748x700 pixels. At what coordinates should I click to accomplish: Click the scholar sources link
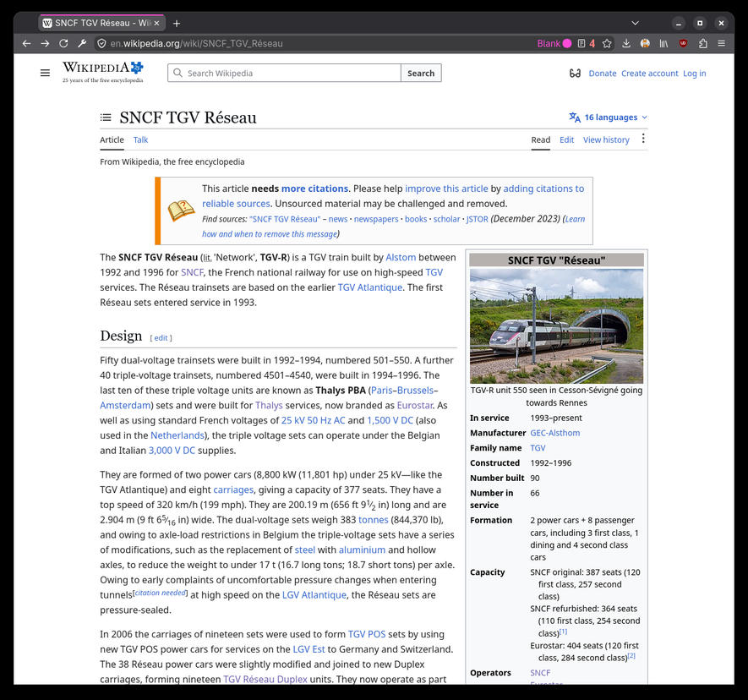click(x=446, y=219)
